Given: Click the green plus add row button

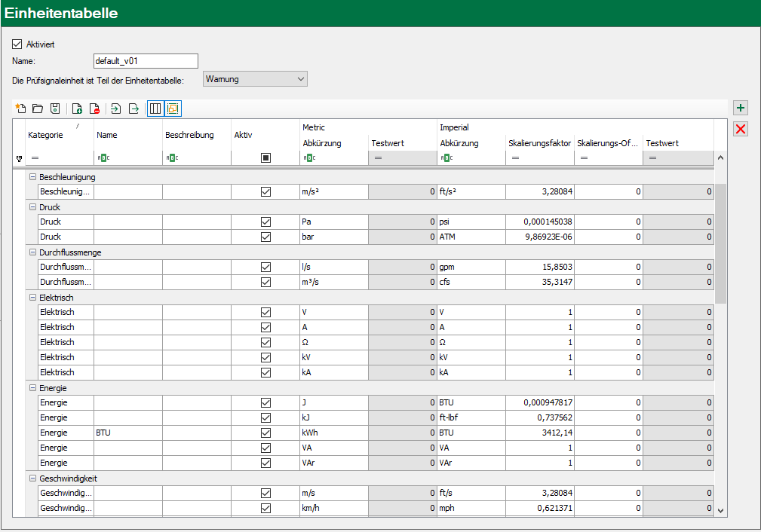Looking at the screenshot, I should click(x=741, y=109).
